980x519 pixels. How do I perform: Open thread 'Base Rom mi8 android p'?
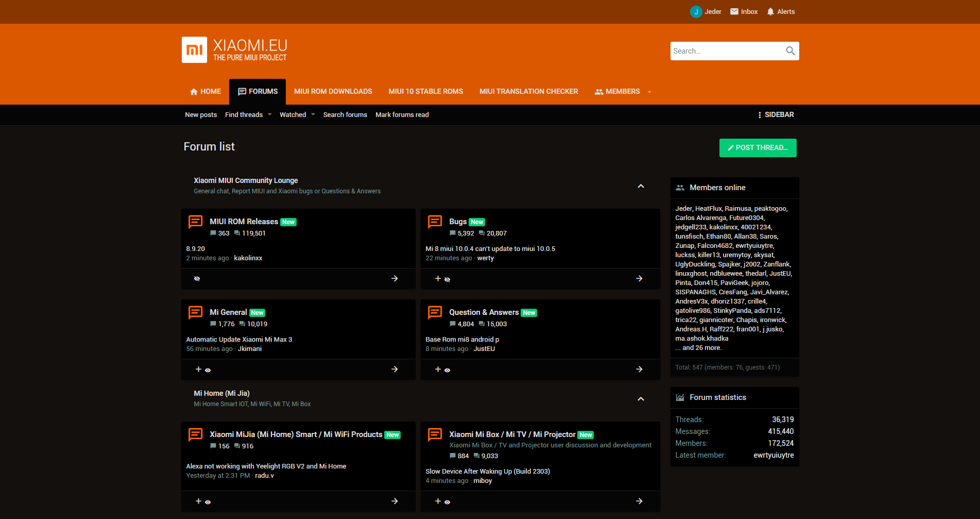[x=462, y=339]
